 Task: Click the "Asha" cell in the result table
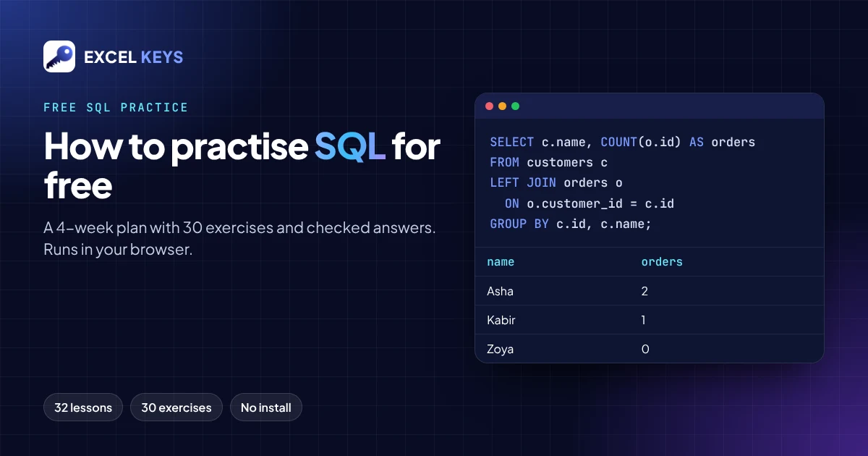pos(501,291)
